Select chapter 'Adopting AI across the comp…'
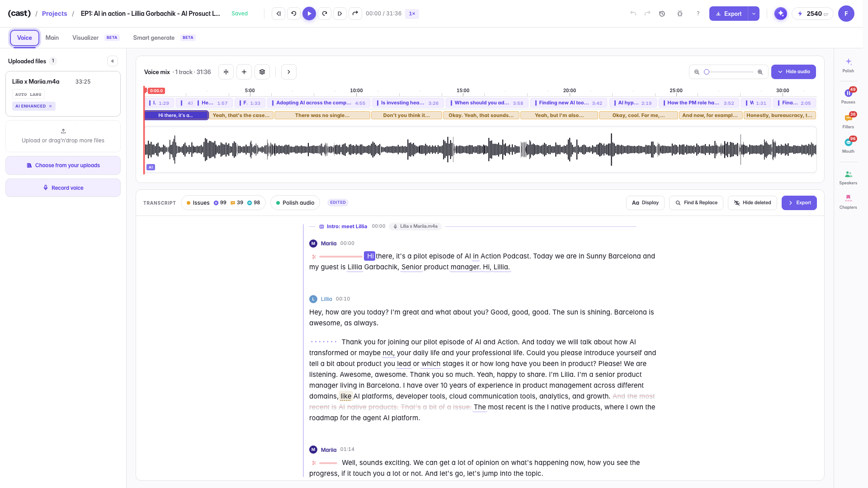The height and width of the screenshot is (488, 868). click(x=319, y=103)
